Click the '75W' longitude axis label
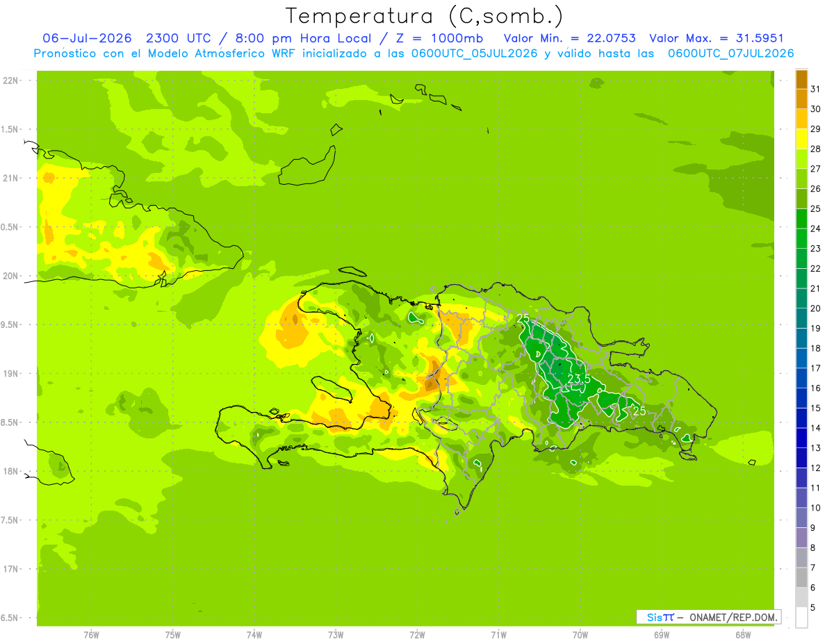 173,635
